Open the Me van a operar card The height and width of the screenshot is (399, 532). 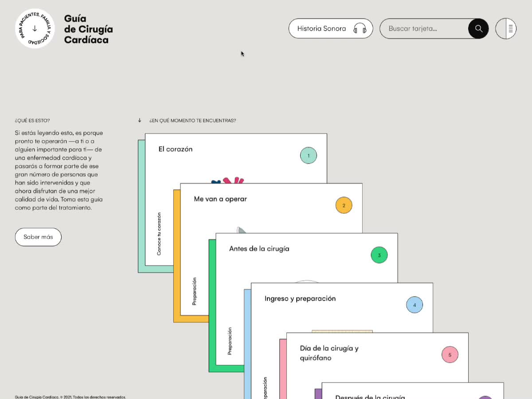point(220,199)
